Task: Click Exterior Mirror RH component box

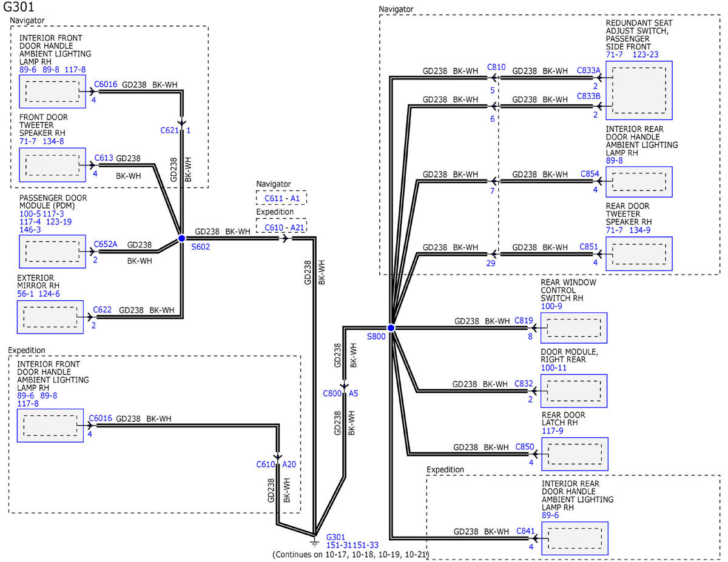Action: tap(51, 317)
